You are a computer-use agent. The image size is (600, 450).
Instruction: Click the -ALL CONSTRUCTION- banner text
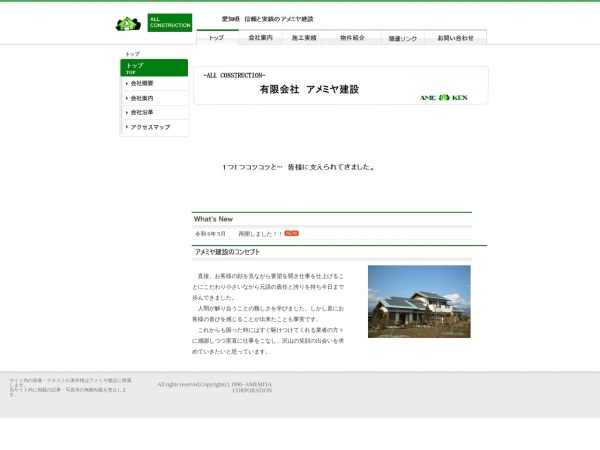point(234,75)
